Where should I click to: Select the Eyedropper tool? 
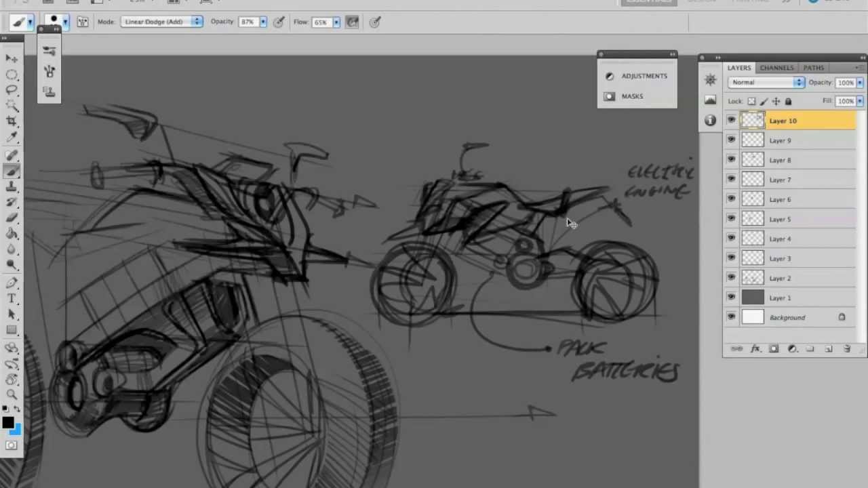[12, 136]
